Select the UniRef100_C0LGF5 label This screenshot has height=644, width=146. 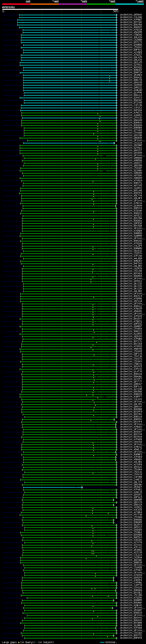(x=131, y=246)
